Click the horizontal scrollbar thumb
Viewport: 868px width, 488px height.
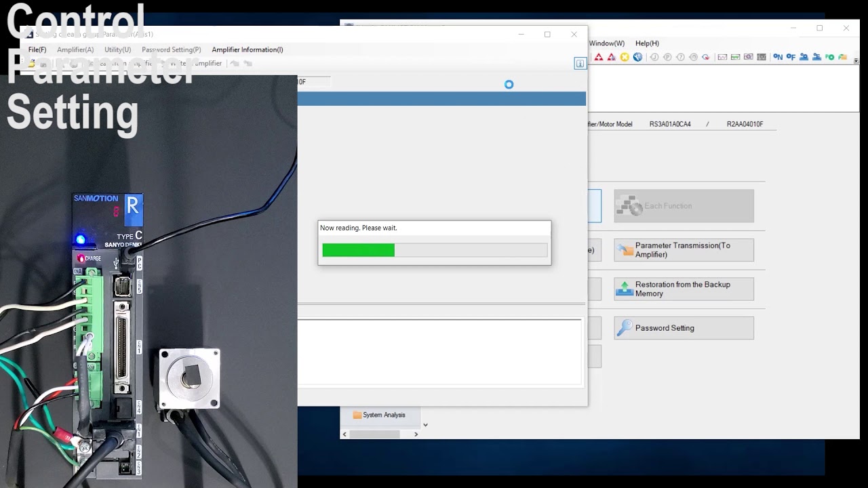tap(374, 434)
